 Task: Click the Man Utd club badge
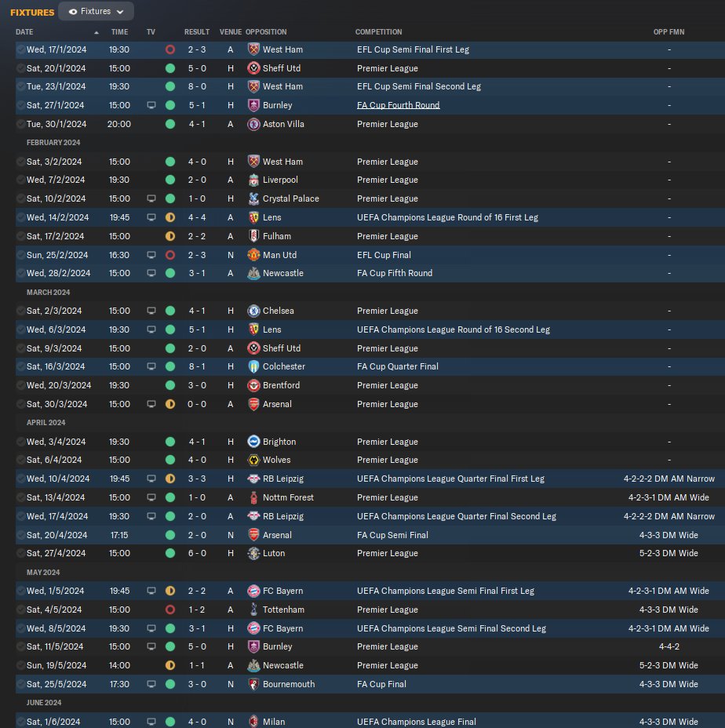(x=253, y=255)
